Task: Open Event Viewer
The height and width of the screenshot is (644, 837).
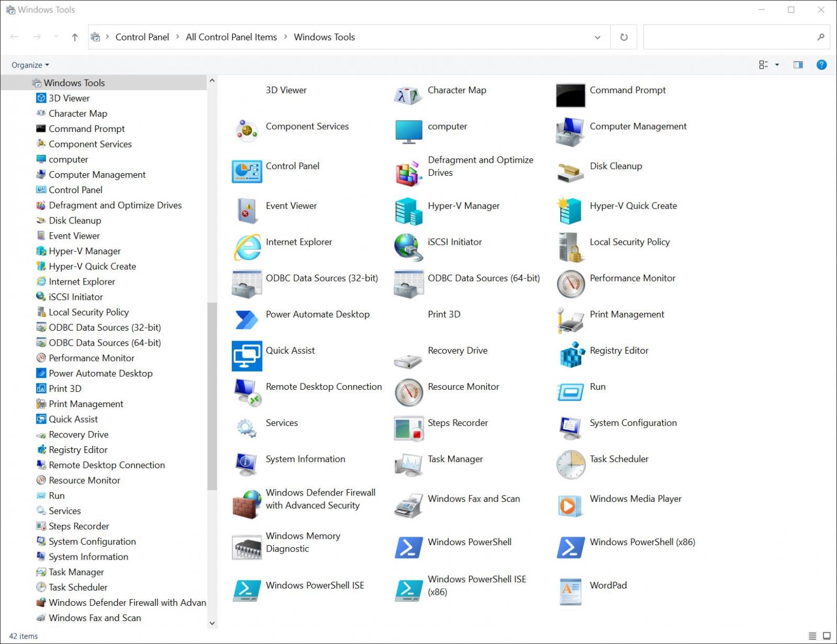Action: pos(291,206)
